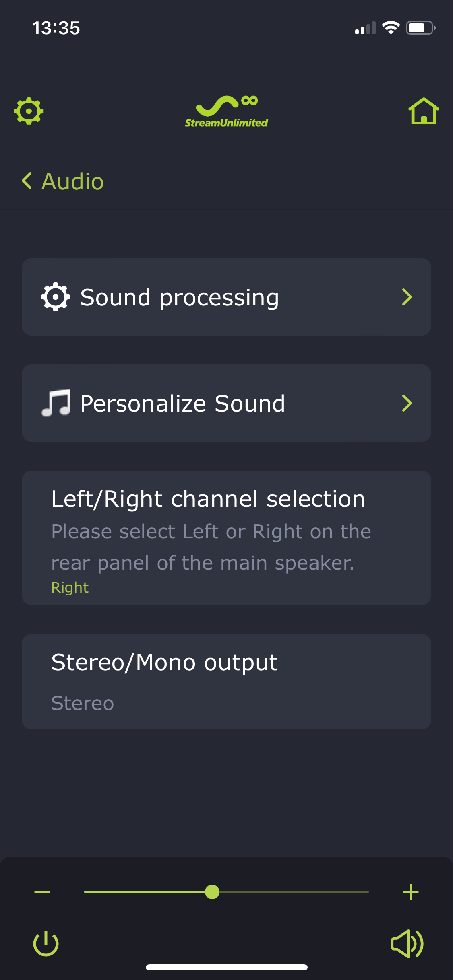Go back using the Audio chevron
Viewport: 453px width, 980px height.
coord(27,181)
